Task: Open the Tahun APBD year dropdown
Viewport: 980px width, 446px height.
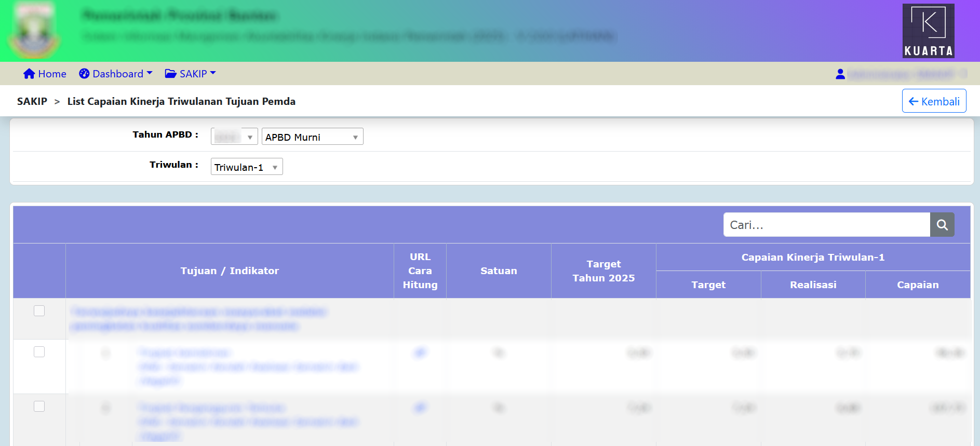Action: pos(234,137)
